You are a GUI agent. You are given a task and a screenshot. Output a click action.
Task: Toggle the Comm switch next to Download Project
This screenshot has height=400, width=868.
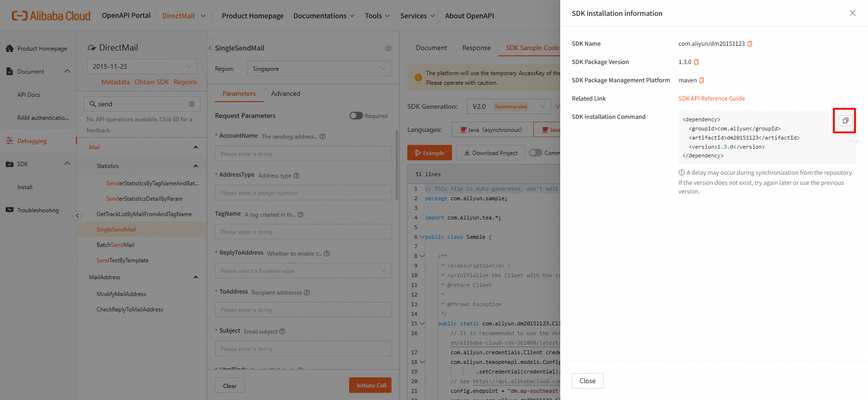pyautogui.click(x=536, y=153)
